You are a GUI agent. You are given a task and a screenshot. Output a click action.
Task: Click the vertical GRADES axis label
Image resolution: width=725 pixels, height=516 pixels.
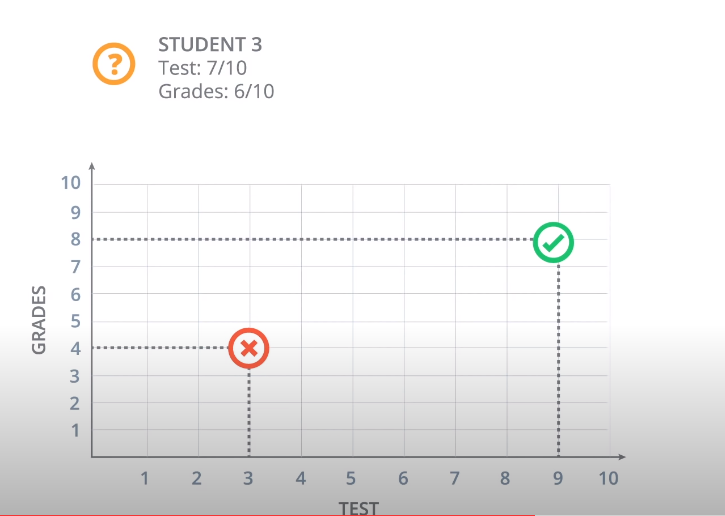point(40,320)
